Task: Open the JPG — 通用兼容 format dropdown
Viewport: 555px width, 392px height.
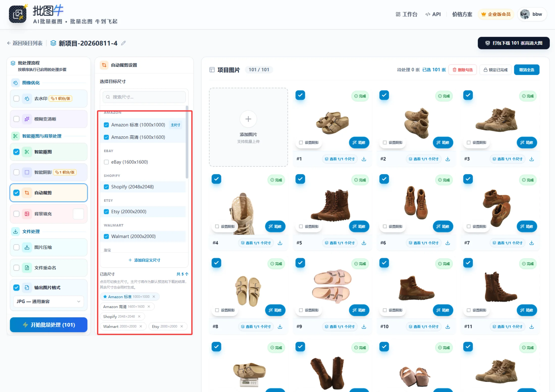Action: pyautogui.click(x=48, y=301)
